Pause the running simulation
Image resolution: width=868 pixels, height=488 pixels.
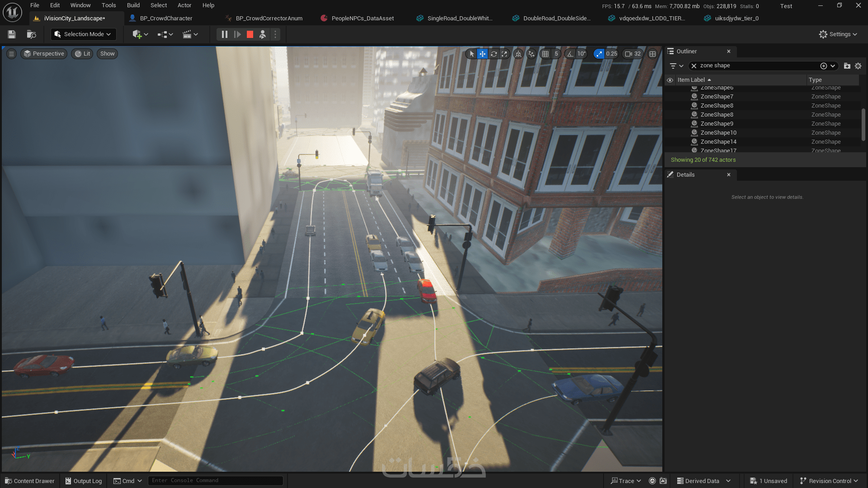pyautogui.click(x=225, y=34)
